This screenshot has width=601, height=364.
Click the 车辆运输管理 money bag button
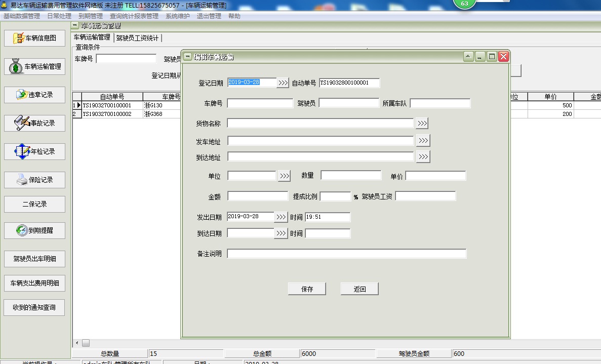pyautogui.click(x=34, y=66)
